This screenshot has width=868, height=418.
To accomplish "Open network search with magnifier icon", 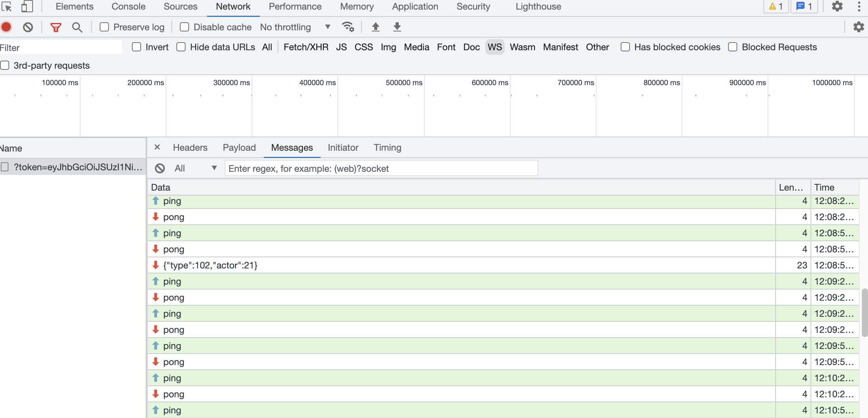I will tap(77, 27).
